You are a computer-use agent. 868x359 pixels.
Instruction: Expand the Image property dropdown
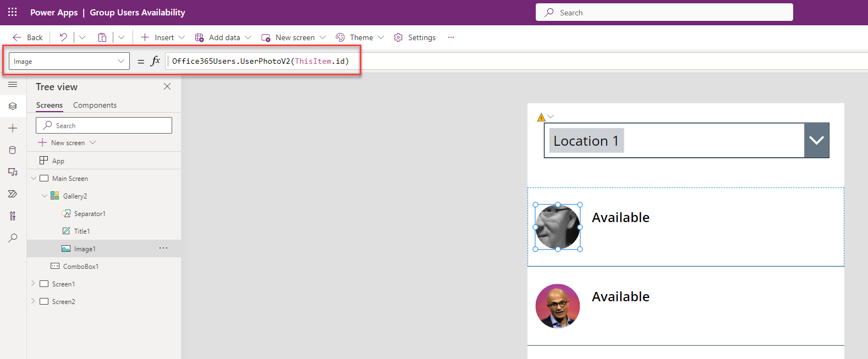pos(121,61)
